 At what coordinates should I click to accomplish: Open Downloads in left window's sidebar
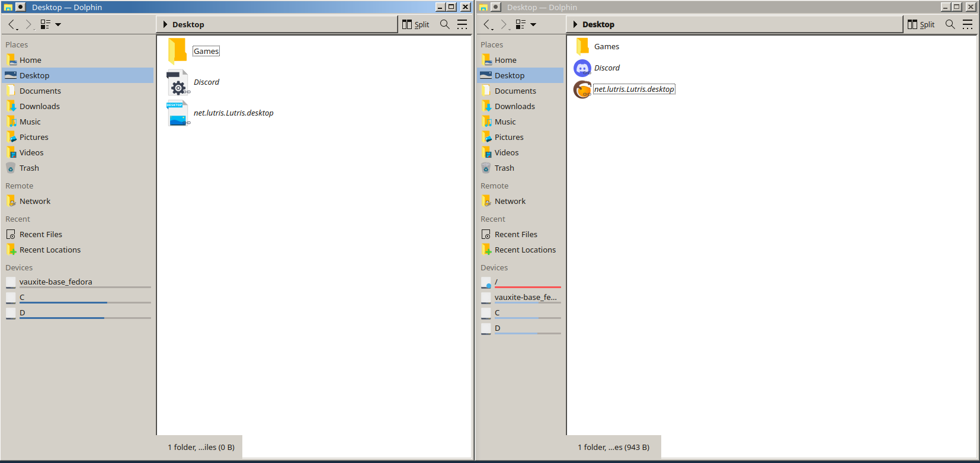tap(78, 106)
